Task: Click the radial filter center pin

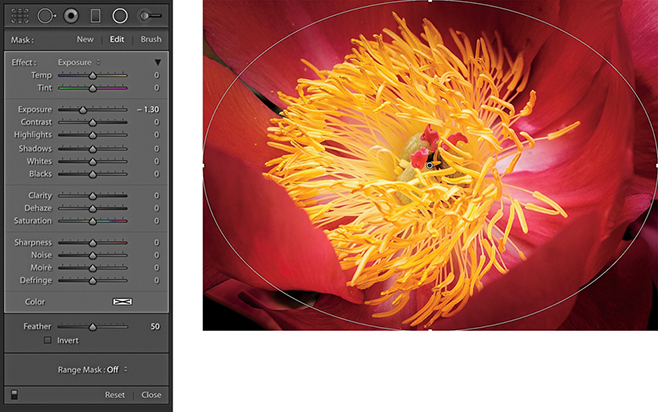Action: point(430,164)
